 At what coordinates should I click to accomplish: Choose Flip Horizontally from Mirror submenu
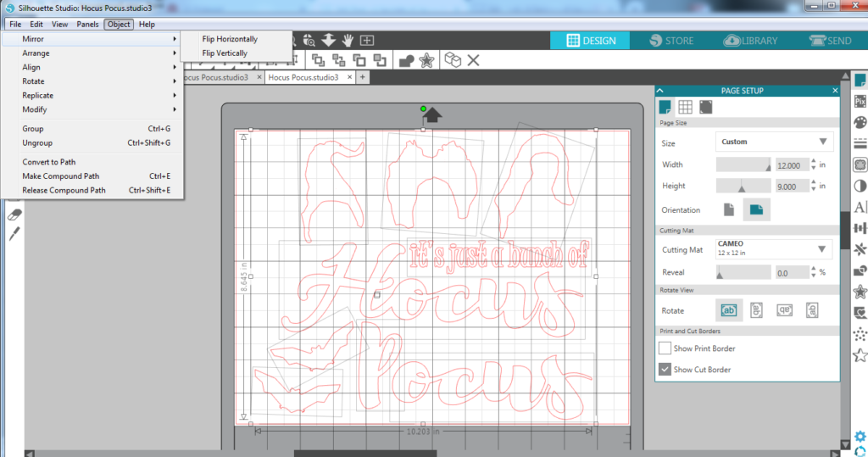point(230,39)
